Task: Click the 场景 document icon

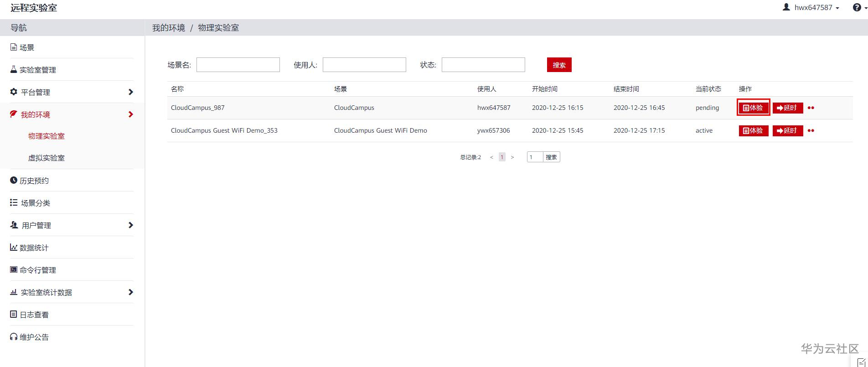Action: pos(14,47)
